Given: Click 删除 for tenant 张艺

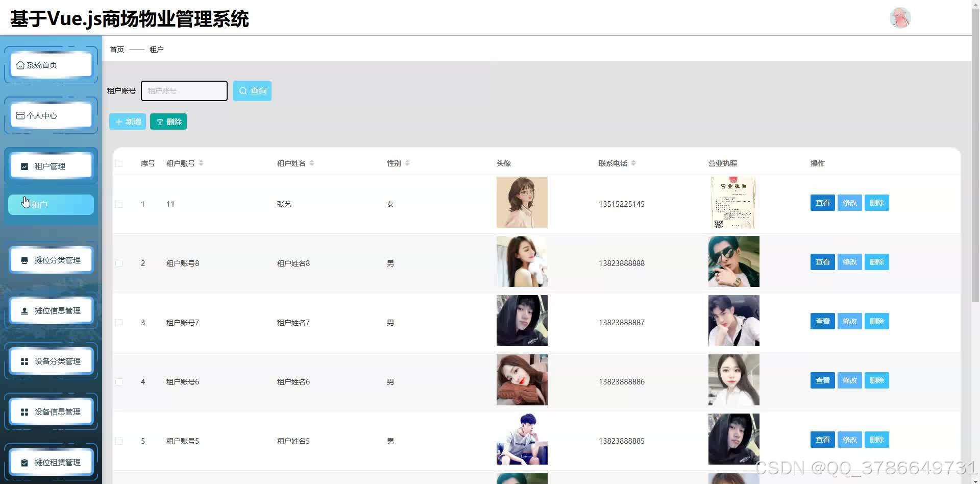Looking at the screenshot, I should click(x=877, y=203).
